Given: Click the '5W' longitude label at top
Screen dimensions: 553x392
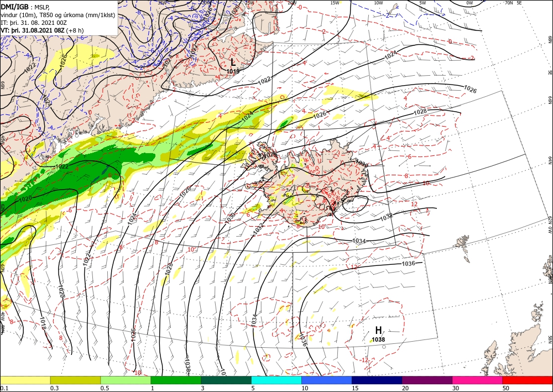Looking at the screenshot, I should 422,3.
